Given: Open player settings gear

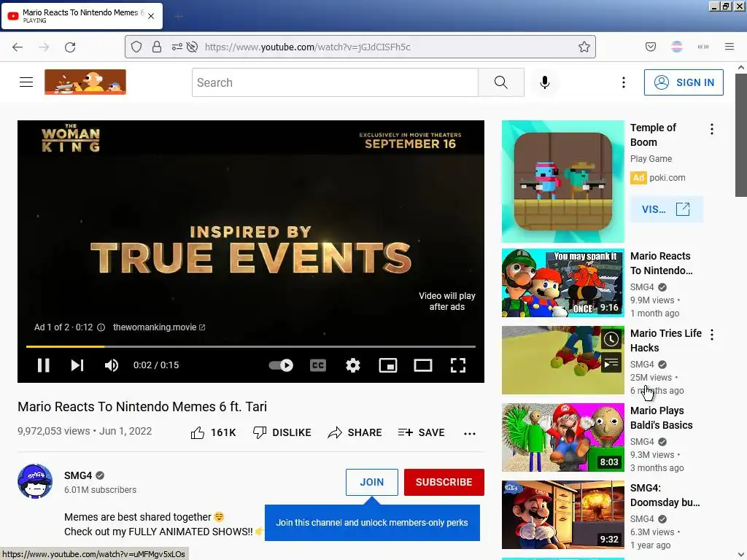Looking at the screenshot, I should click(x=353, y=365).
